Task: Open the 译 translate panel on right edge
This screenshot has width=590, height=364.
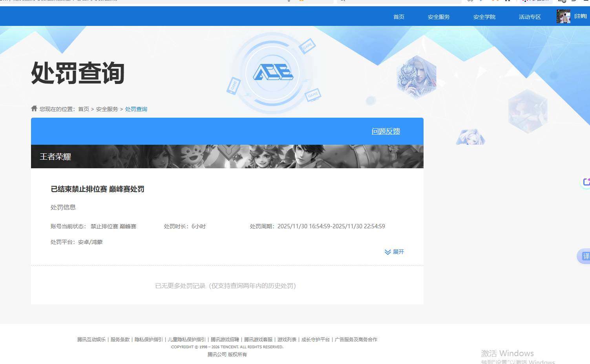Action: click(x=585, y=256)
